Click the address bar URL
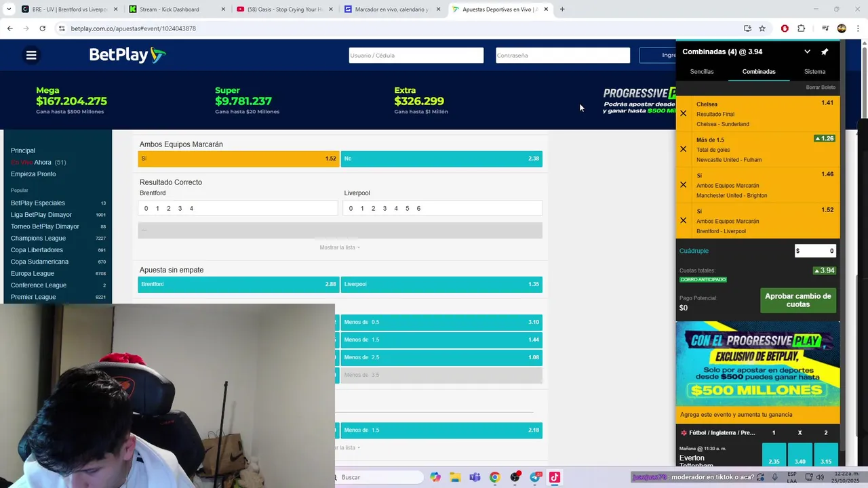868x488 pixels. [x=133, y=28]
